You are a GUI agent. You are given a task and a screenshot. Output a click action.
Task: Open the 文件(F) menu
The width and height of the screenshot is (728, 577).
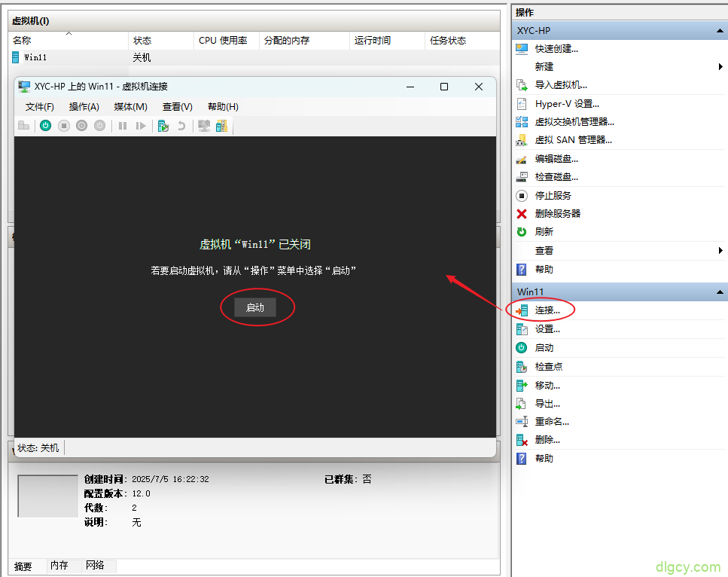click(x=39, y=107)
